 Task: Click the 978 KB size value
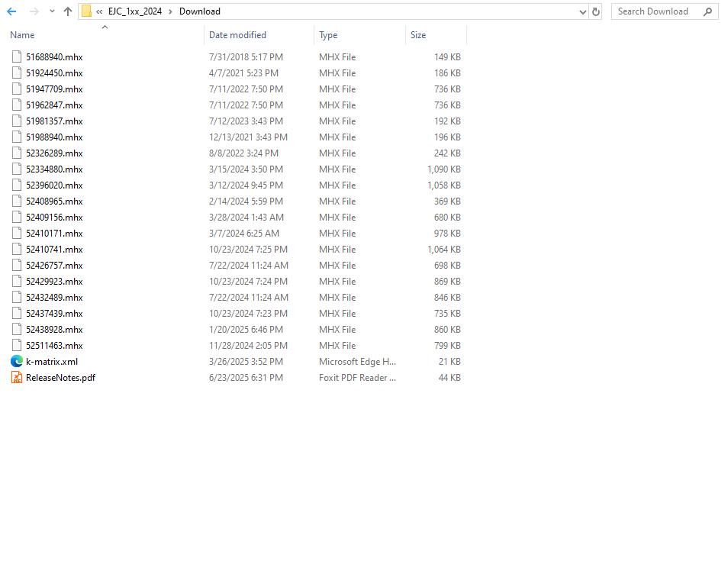pos(448,233)
